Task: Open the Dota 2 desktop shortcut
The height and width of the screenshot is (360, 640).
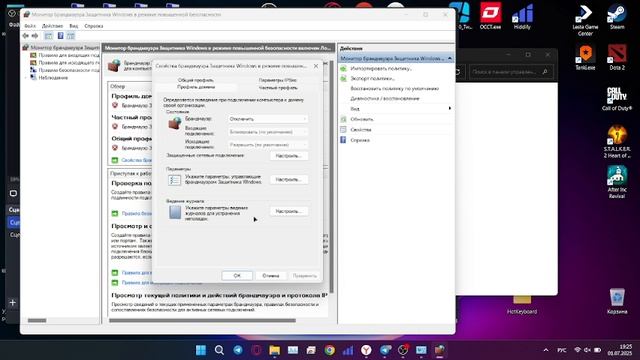Action: [617, 57]
